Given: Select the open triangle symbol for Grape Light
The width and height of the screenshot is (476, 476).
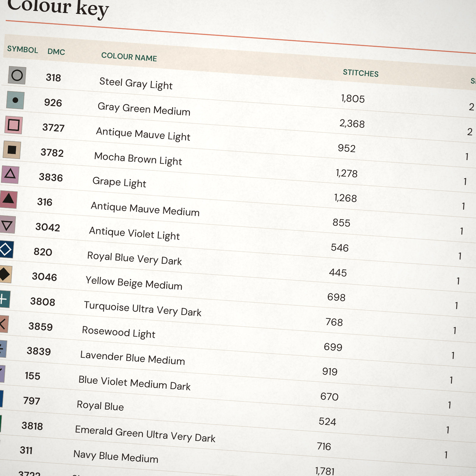Looking at the screenshot, I should [10, 174].
